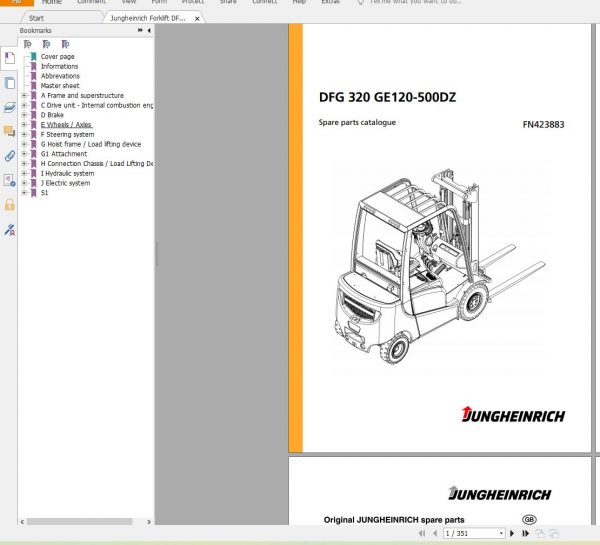Expand the F Steering system bookmark
The image size is (600, 545).
click(x=24, y=134)
